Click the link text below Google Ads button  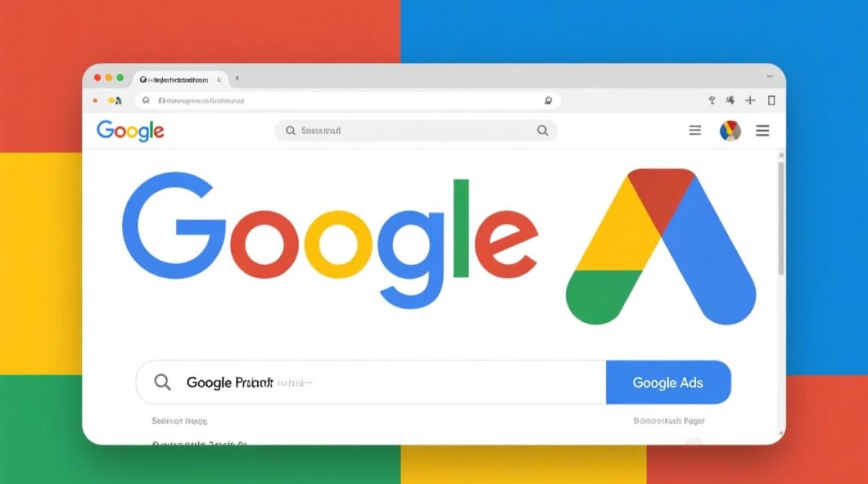[x=669, y=421]
